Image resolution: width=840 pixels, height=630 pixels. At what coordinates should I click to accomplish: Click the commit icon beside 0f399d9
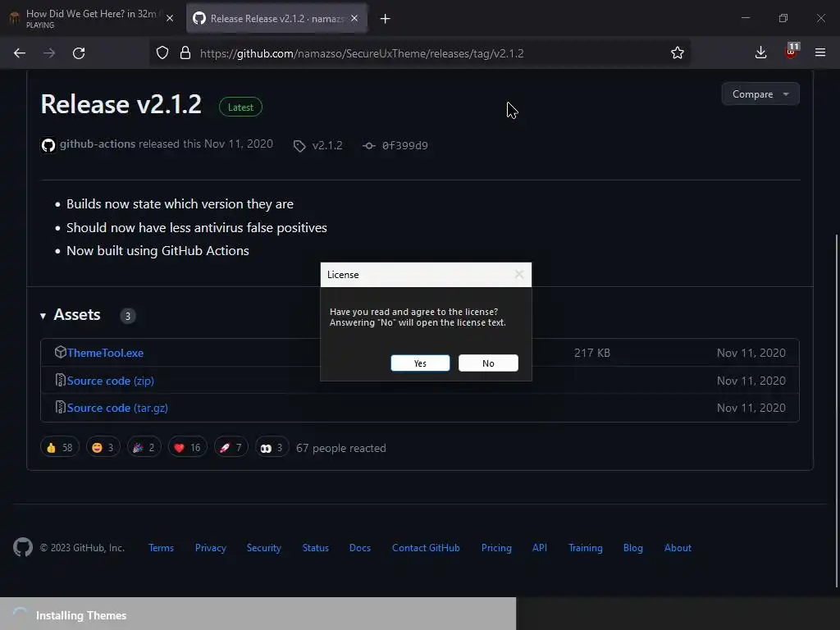[368, 146]
